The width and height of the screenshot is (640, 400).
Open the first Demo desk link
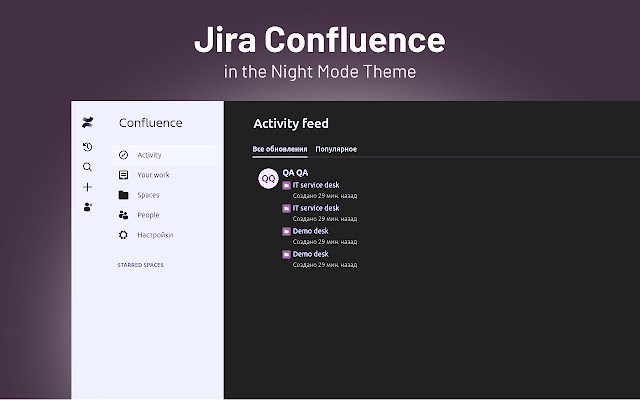click(x=310, y=231)
